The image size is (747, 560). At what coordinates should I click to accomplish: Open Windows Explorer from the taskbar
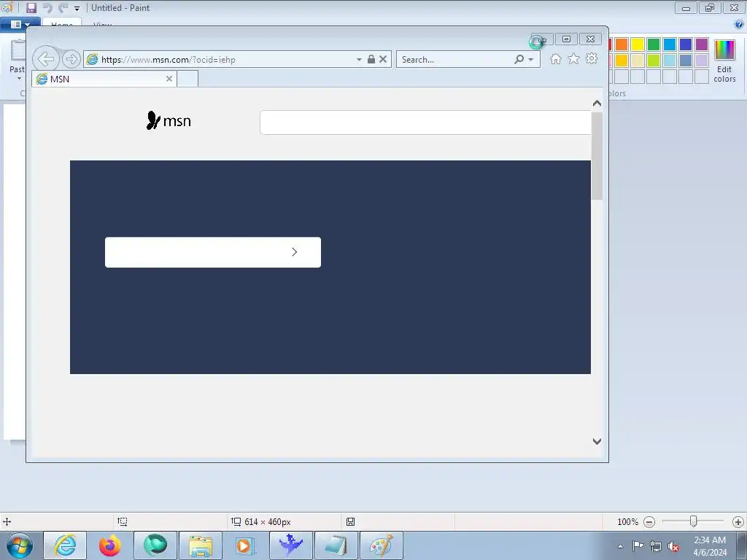201,545
